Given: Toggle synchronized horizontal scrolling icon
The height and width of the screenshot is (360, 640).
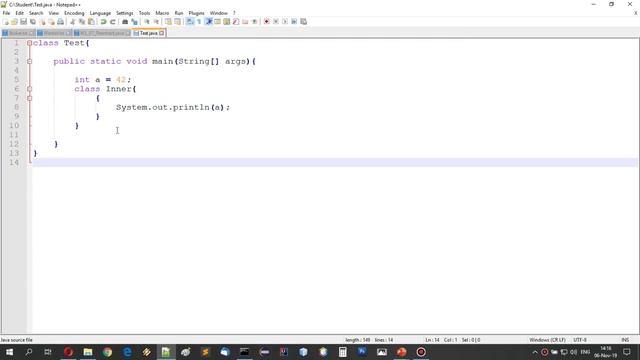Looking at the screenshot, I should point(177,22).
